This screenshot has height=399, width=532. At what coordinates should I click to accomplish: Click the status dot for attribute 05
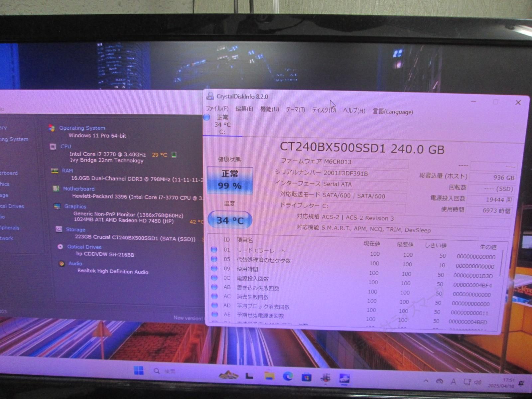click(x=214, y=259)
